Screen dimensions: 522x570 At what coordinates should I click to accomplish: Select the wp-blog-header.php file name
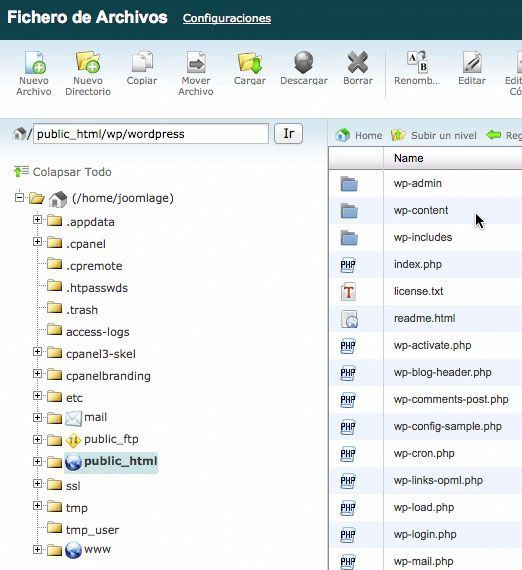click(443, 372)
